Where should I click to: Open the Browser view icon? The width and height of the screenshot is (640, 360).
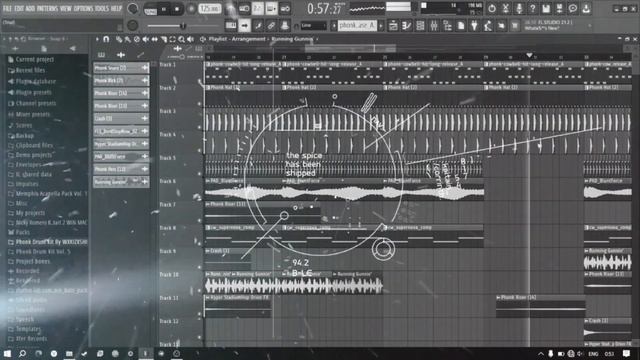[447, 26]
